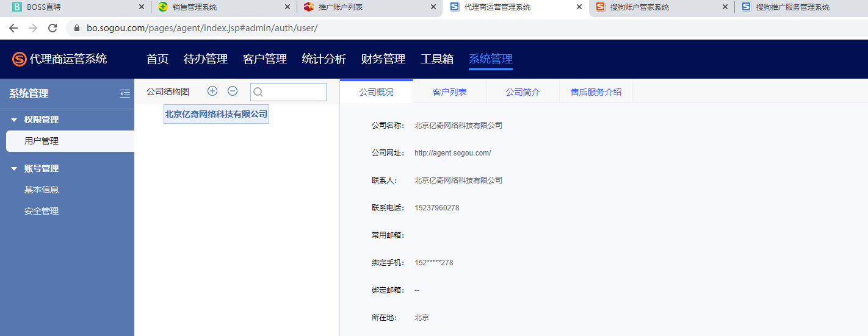
Task: Expand all nodes with the plus circle icon
Action: point(212,91)
